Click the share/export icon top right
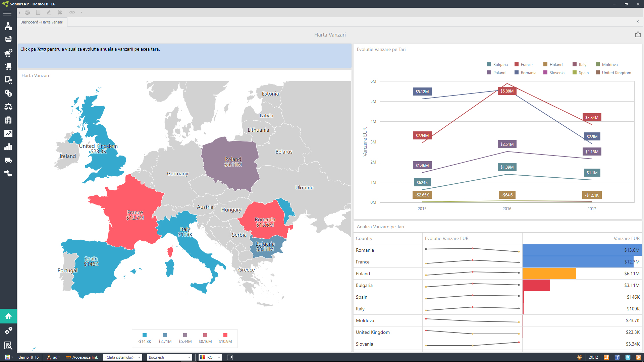Viewport: 644px width, 362px height. [x=638, y=34]
